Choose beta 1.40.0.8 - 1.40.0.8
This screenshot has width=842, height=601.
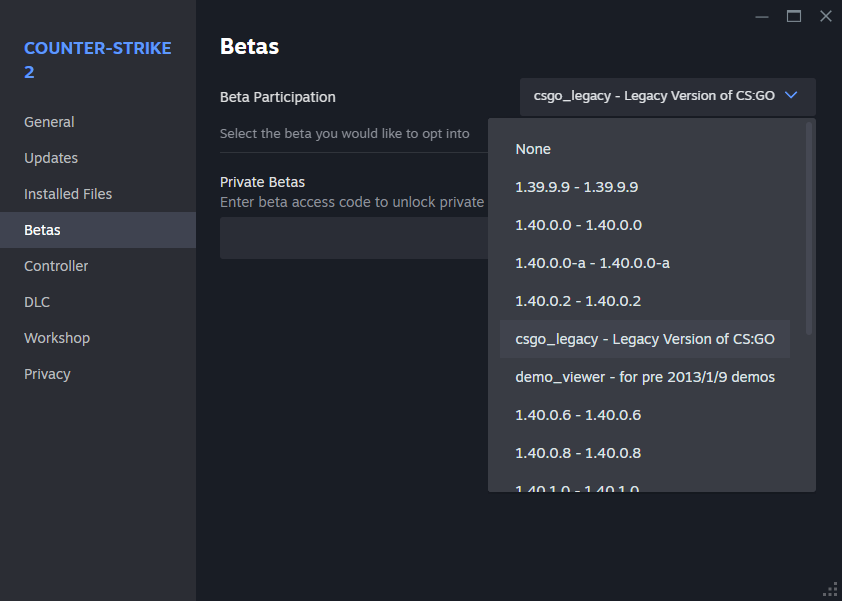644,453
